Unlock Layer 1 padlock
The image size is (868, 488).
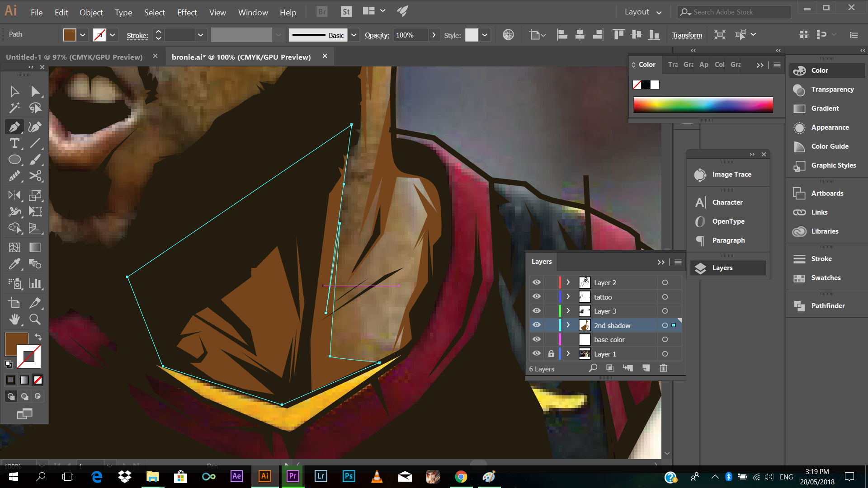pyautogui.click(x=551, y=354)
